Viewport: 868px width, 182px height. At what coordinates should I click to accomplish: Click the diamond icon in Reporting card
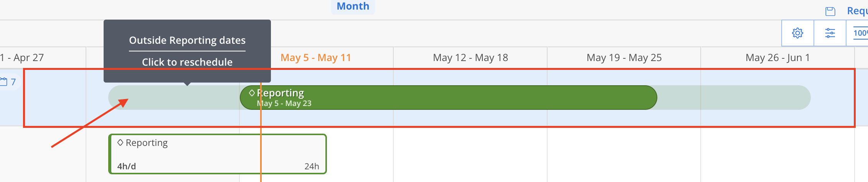coord(120,142)
